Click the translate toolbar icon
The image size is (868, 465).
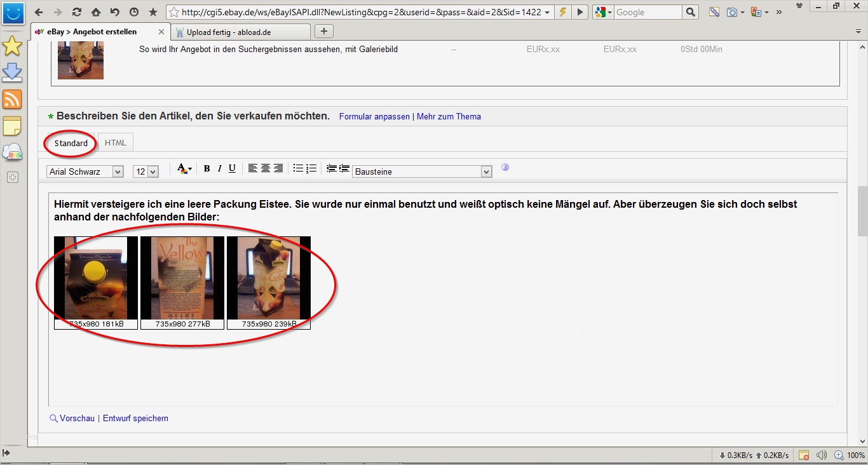click(x=756, y=12)
